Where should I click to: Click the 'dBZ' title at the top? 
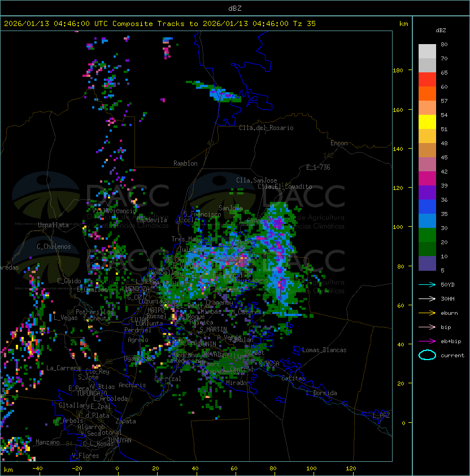(x=235, y=8)
